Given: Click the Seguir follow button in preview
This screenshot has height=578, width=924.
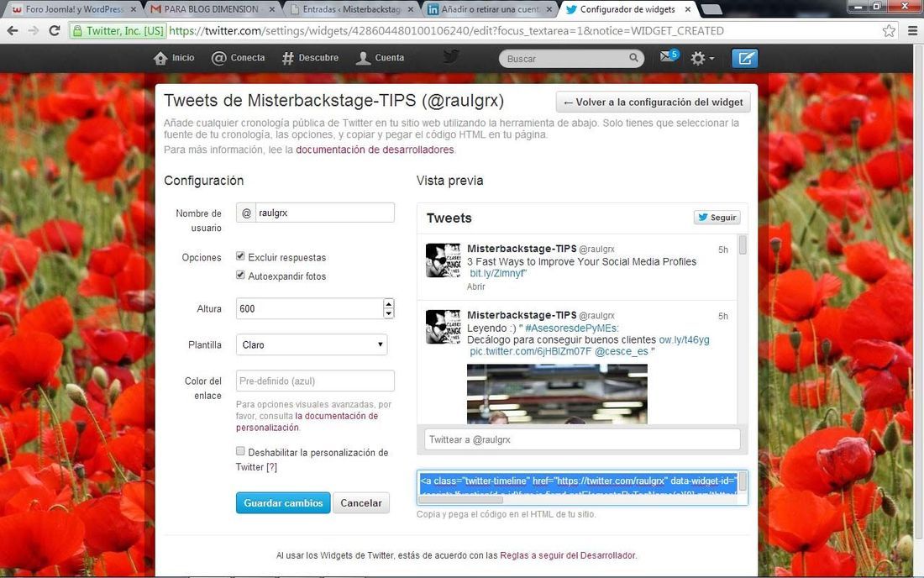Looking at the screenshot, I should pos(717,218).
